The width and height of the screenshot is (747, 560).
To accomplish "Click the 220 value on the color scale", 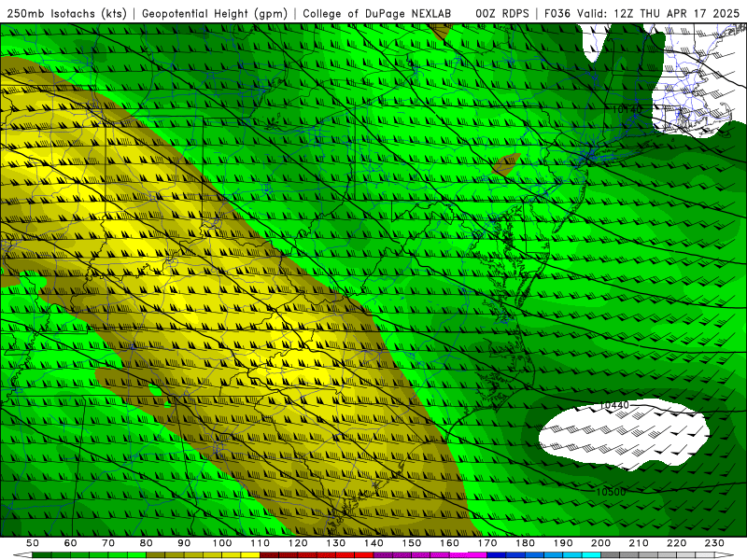I will pyautogui.click(x=677, y=543).
